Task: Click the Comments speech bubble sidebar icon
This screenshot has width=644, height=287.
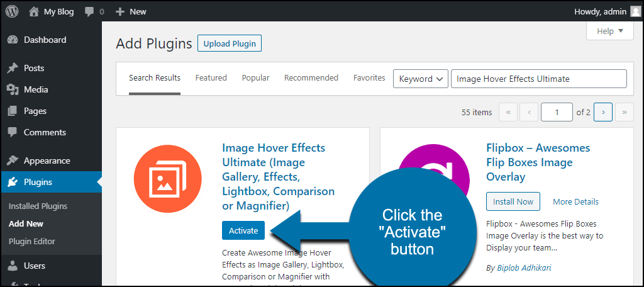Action: point(13,132)
